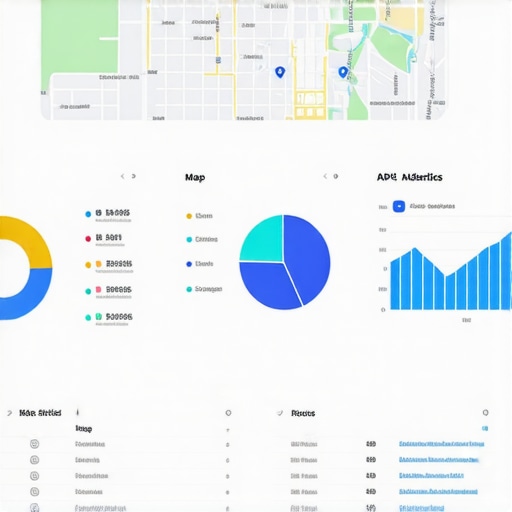Click the previous chevron above the pie chart

pos(325,176)
